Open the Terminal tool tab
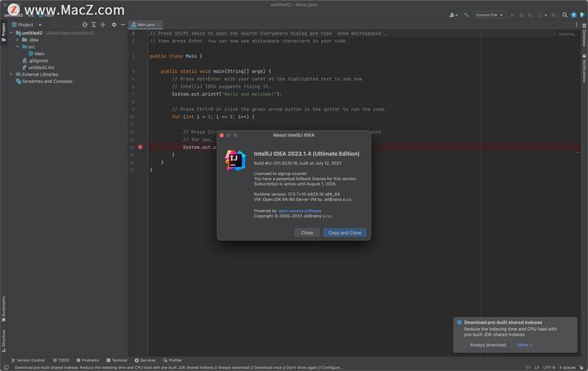This screenshot has width=588, height=371. point(116,360)
